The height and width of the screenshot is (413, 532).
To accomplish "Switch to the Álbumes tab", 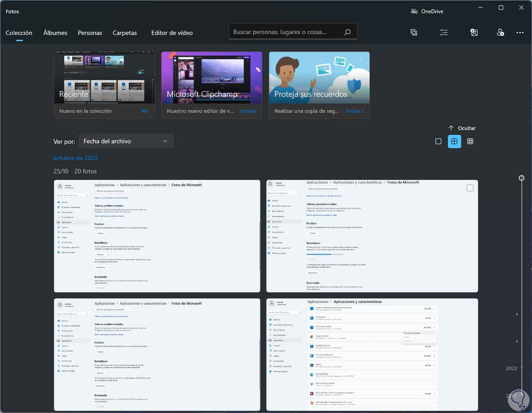I will pyautogui.click(x=55, y=33).
